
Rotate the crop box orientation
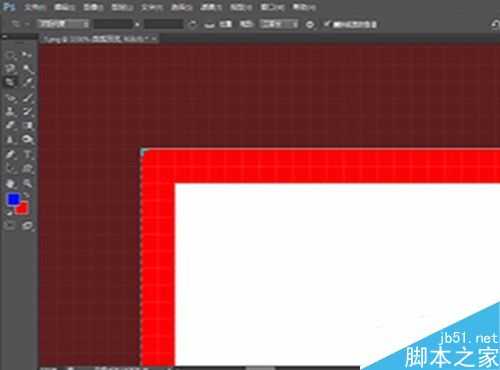pyautogui.click(x=192, y=24)
